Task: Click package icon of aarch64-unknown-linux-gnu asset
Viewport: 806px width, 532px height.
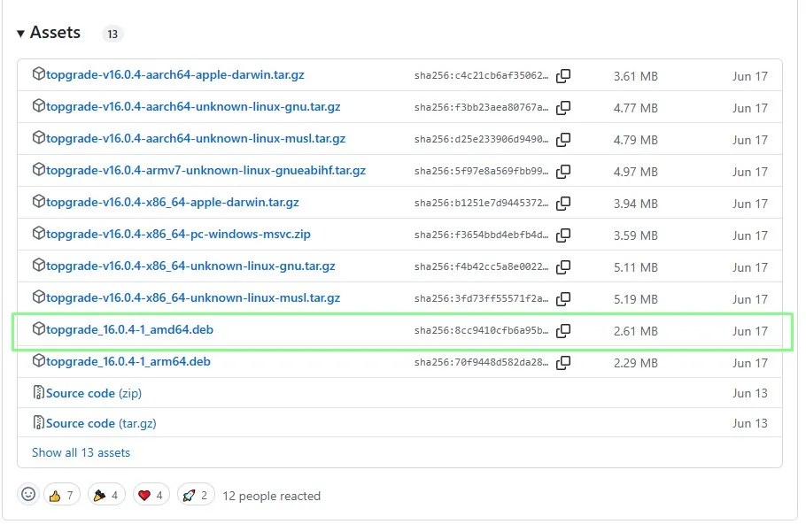Action: coord(39,106)
